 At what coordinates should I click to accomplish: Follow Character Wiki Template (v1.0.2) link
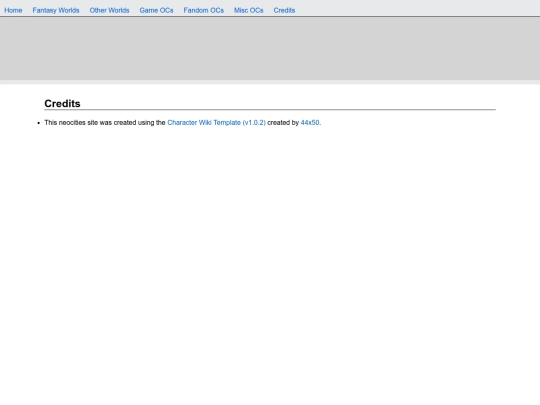point(216,123)
